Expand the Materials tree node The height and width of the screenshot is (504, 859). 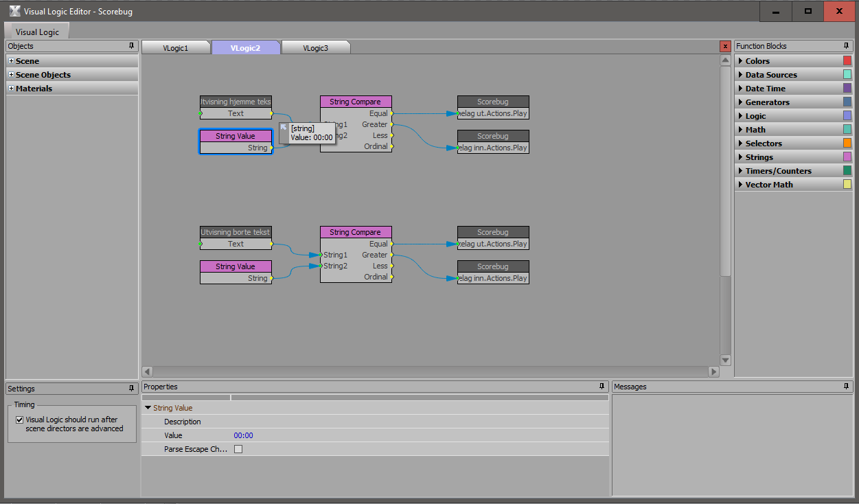tap(11, 89)
